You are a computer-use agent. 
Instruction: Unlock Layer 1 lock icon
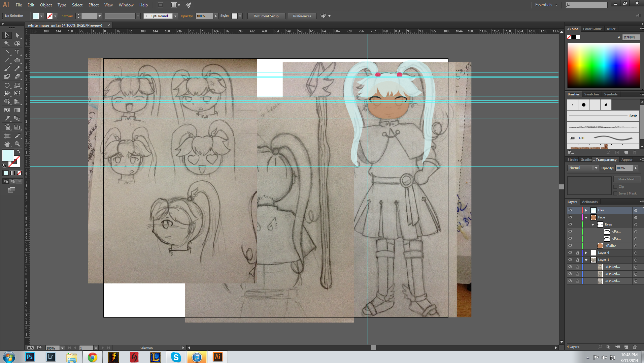pos(578,260)
